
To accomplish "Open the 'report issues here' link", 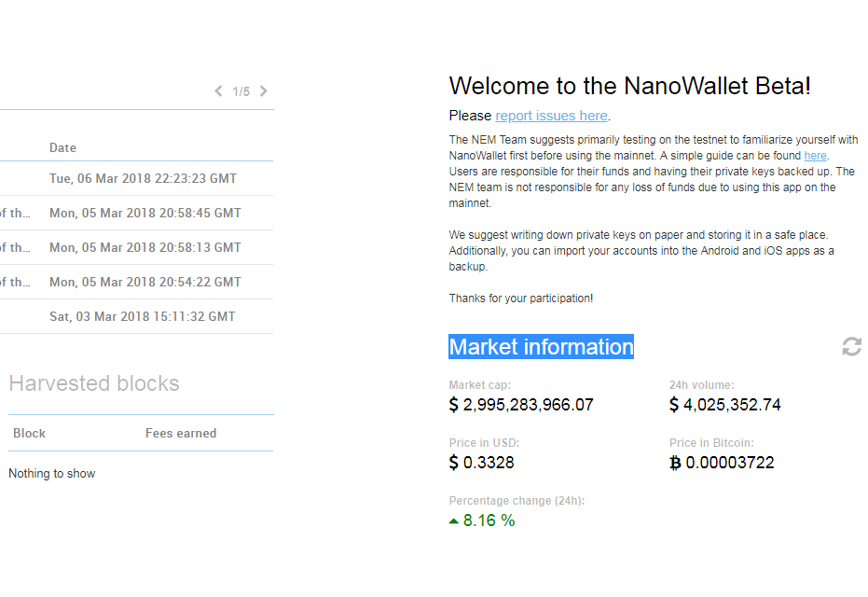I will click(551, 116).
